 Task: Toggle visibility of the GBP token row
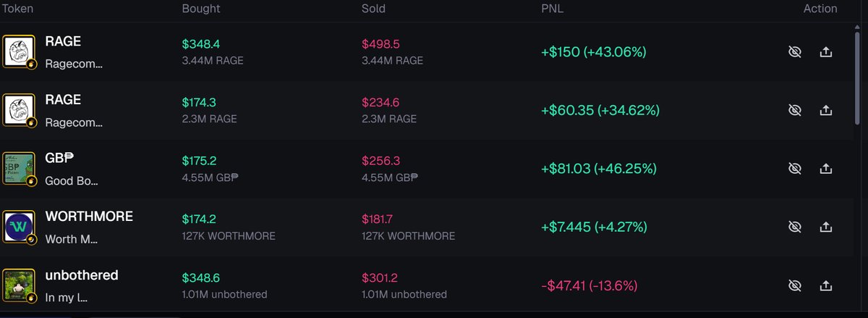point(795,168)
